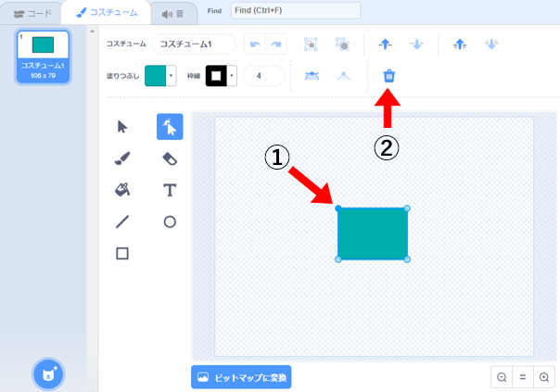The width and height of the screenshot is (560, 392).
Task: Select the Rectangle tool
Action: (x=122, y=254)
